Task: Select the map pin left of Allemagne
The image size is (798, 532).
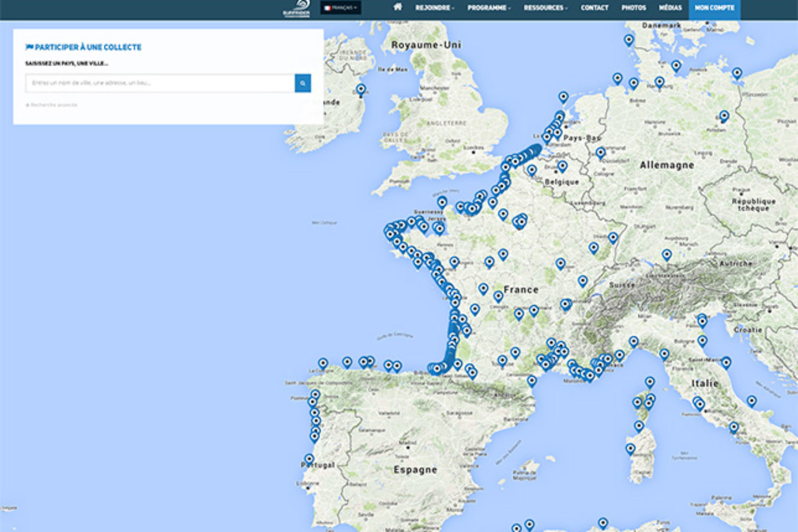Action: pos(601,153)
